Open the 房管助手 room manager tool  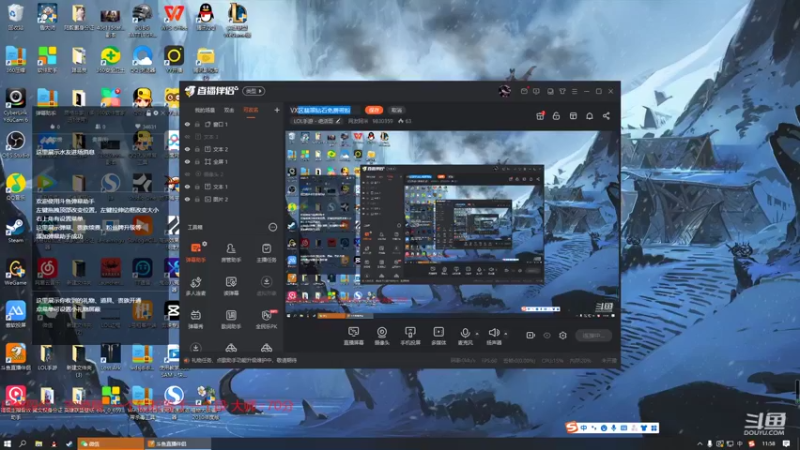click(x=231, y=253)
